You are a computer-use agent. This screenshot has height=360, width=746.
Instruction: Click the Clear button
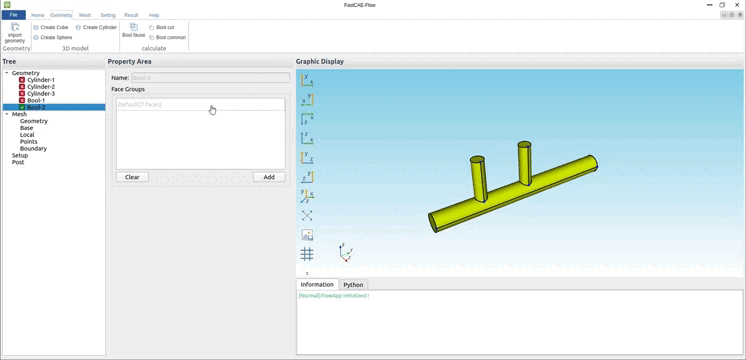[x=132, y=177]
